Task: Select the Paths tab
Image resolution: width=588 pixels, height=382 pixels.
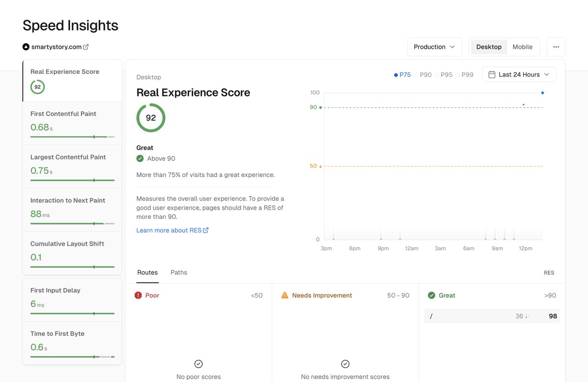Action: pyautogui.click(x=179, y=272)
